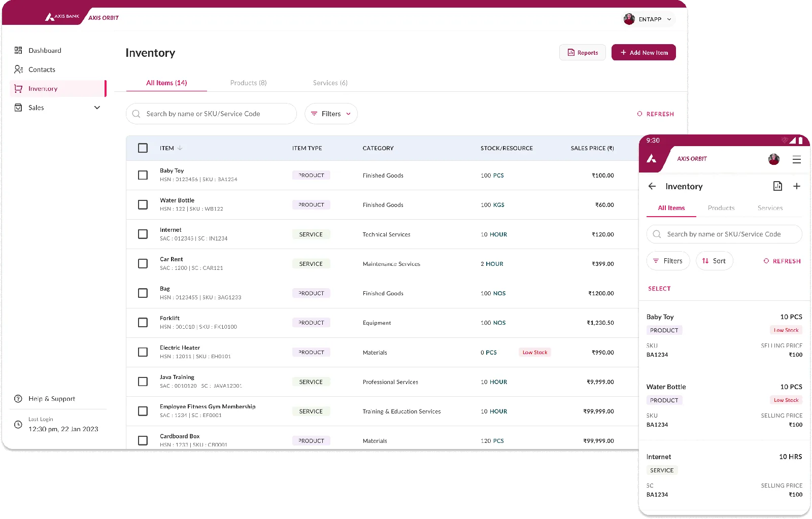The width and height of the screenshot is (812, 519).
Task: Check the Car Rent row checkbox
Action: [143, 264]
